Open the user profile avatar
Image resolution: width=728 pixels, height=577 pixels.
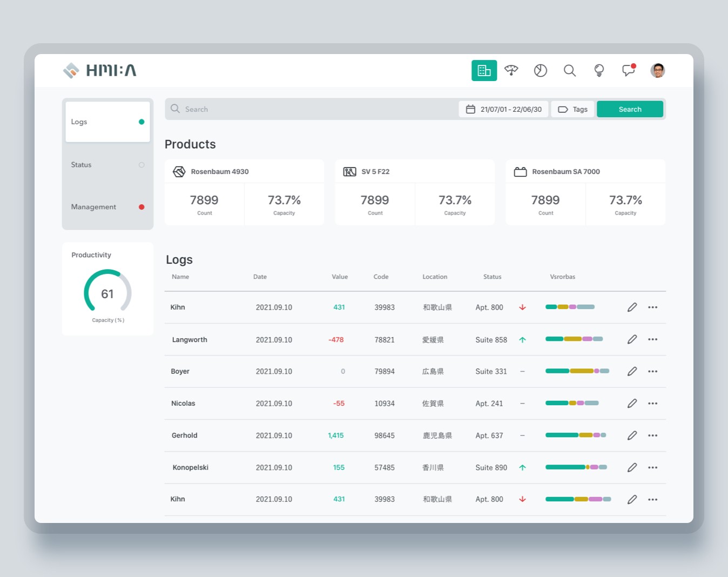pyautogui.click(x=658, y=70)
